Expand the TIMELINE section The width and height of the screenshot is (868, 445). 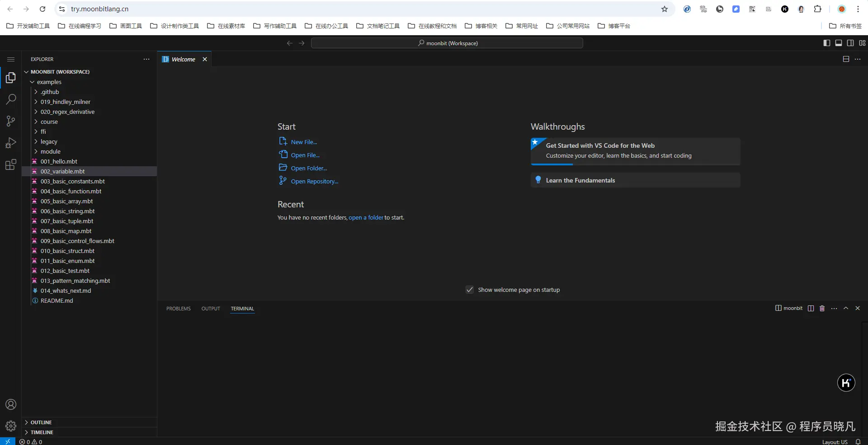pos(90,432)
